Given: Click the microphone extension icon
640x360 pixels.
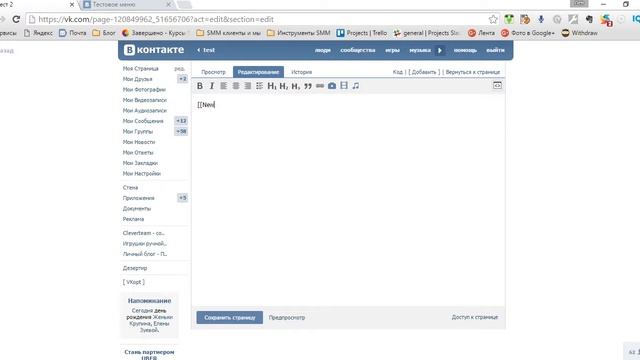Looking at the screenshot, I should pyautogui.click(x=541, y=19).
